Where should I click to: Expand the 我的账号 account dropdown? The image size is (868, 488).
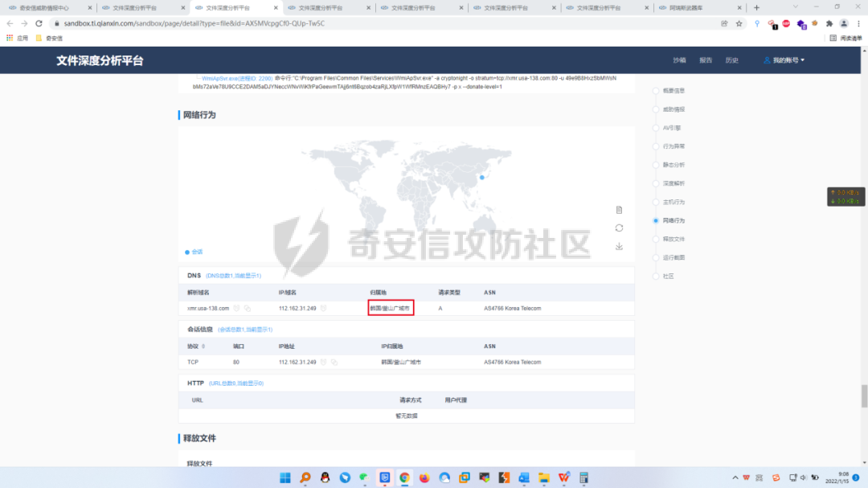point(784,60)
